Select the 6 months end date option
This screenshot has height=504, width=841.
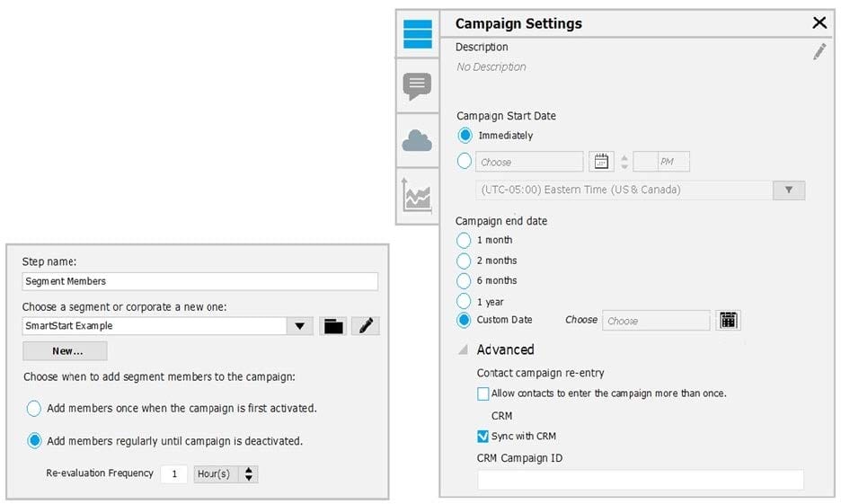pos(464,281)
